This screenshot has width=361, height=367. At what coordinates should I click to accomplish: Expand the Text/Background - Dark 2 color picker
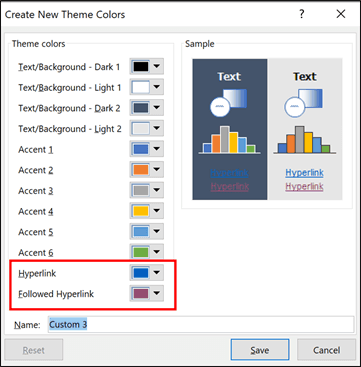pyautogui.click(x=147, y=108)
